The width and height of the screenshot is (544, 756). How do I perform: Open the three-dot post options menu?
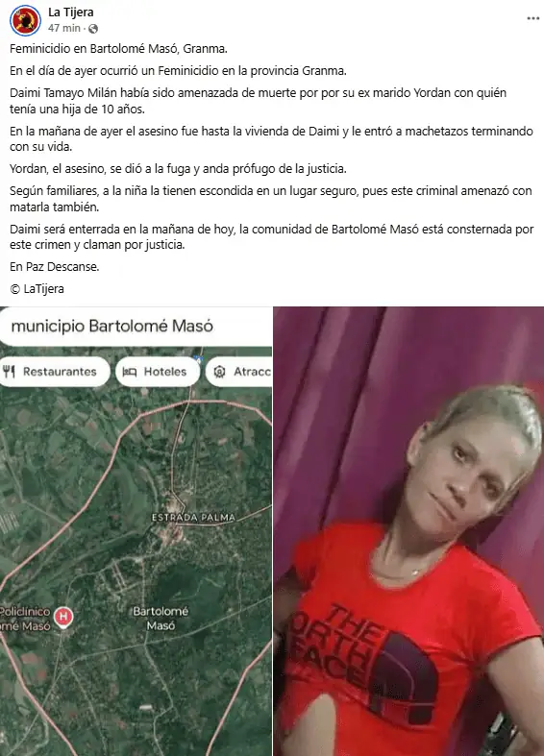pos(532,18)
